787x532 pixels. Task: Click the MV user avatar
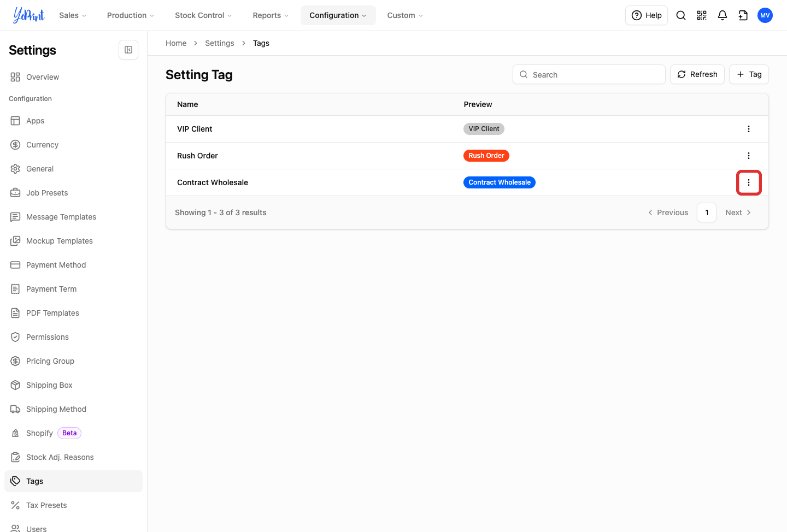(765, 15)
